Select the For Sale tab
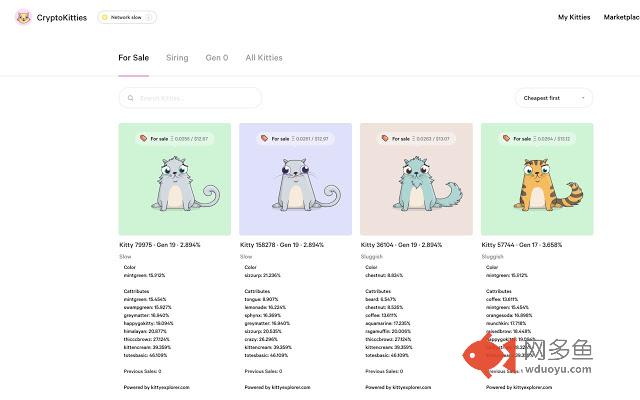This screenshot has height=400, width=640. [x=133, y=58]
